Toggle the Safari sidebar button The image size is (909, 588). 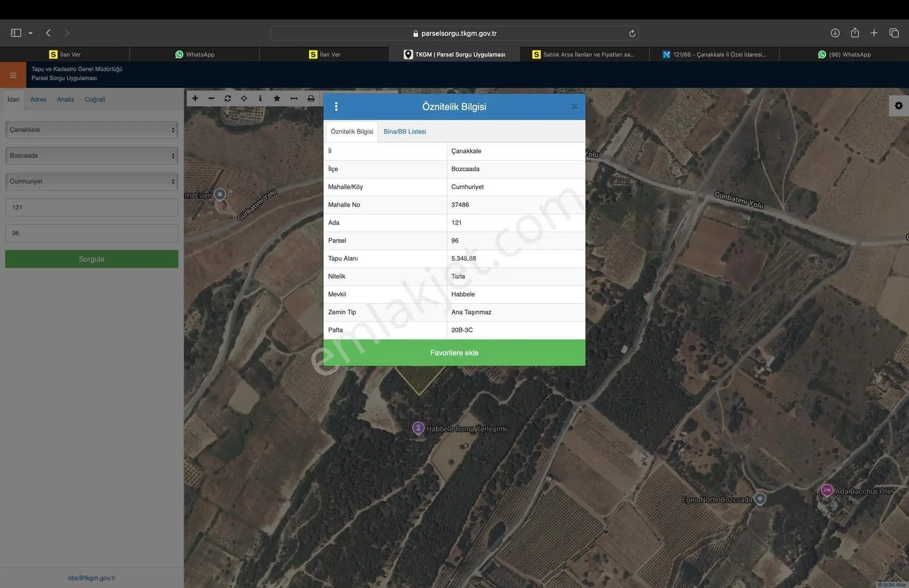point(16,33)
